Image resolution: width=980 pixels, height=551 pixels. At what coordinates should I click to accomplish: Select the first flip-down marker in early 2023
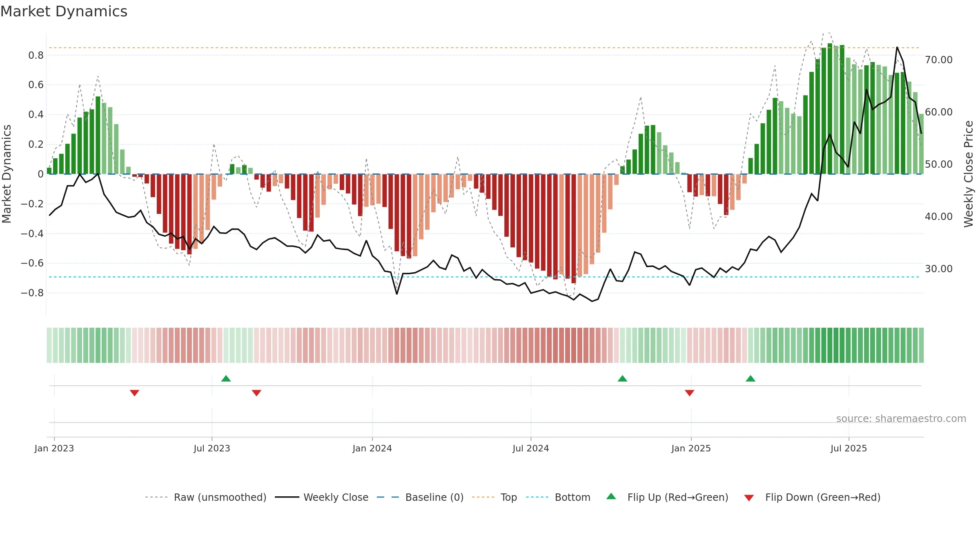point(134,393)
